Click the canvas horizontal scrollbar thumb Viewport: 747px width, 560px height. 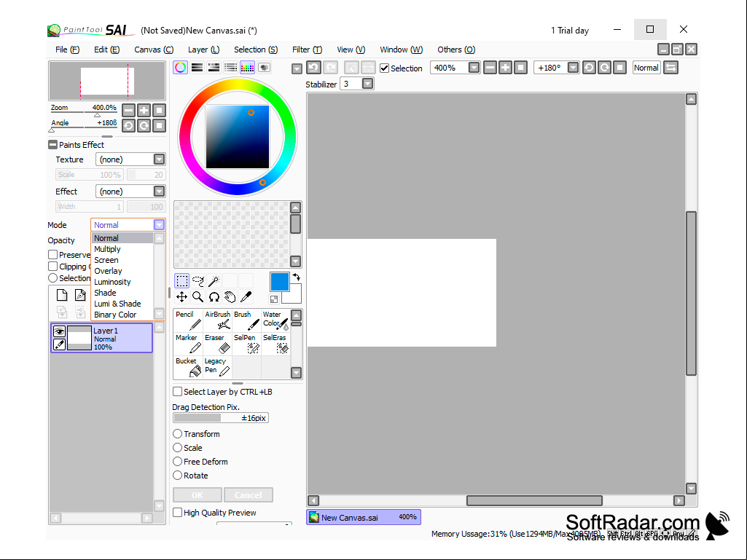pos(534,500)
